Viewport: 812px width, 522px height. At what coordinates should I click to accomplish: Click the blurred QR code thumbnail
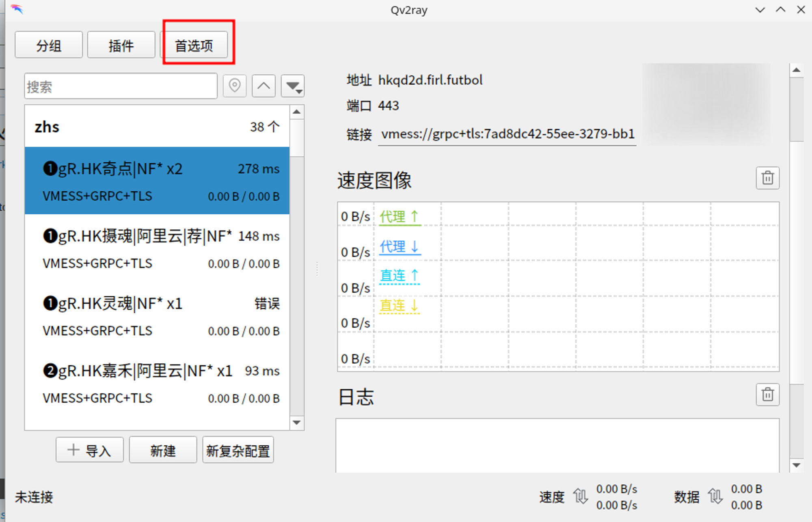(x=706, y=104)
